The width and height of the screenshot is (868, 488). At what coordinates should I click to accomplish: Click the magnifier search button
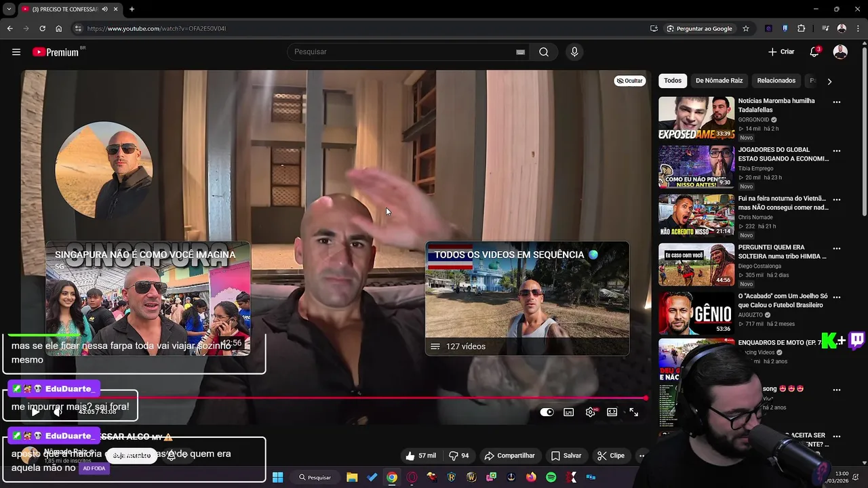pyautogui.click(x=544, y=52)
